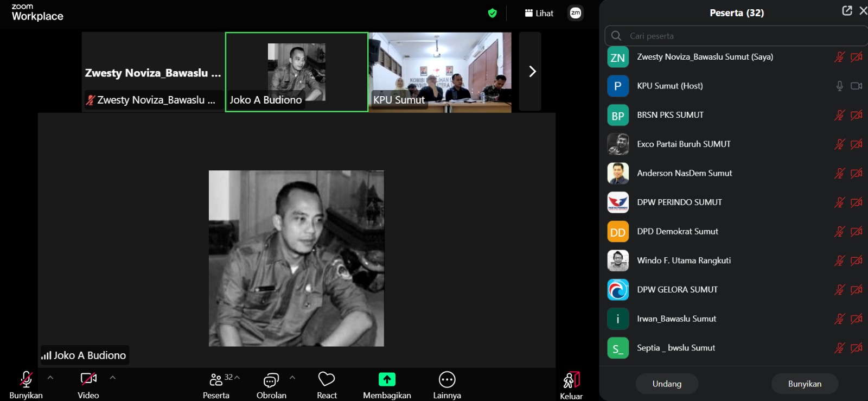Open the Obrolan chat panel

point(271,385)
